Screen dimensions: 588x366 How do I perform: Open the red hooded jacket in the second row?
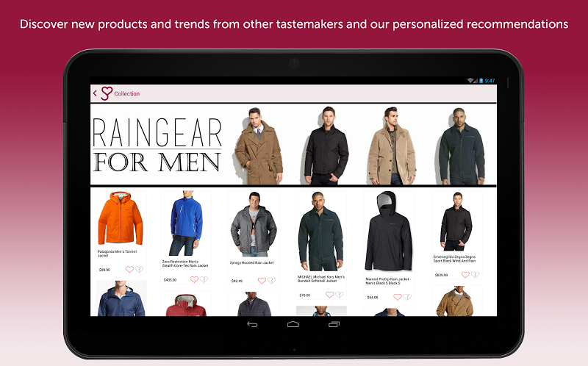(x=186, y=304)
